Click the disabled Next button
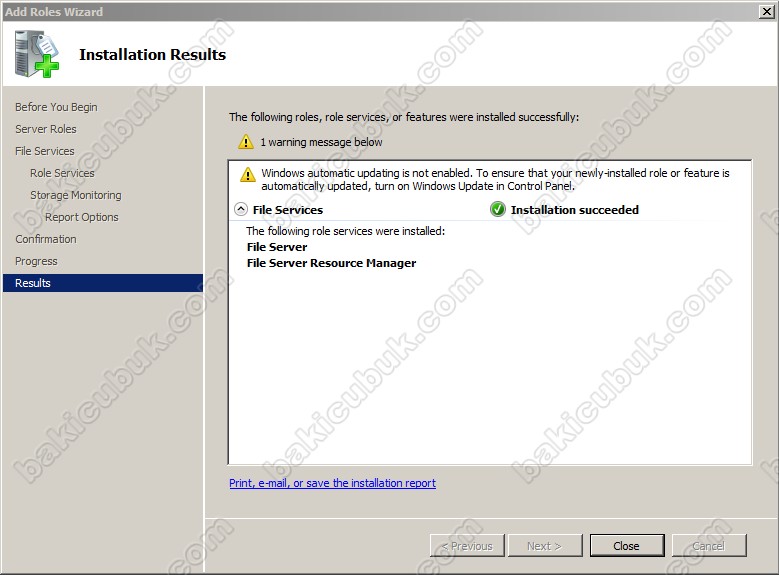This screenshot has width=779, height=575. [x=545, y=546]
